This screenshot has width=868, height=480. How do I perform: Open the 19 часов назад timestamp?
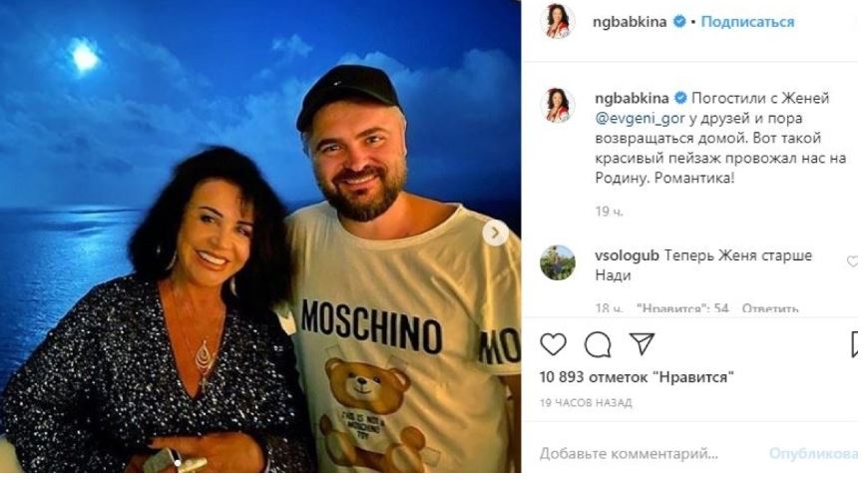(x=586, y=402)
